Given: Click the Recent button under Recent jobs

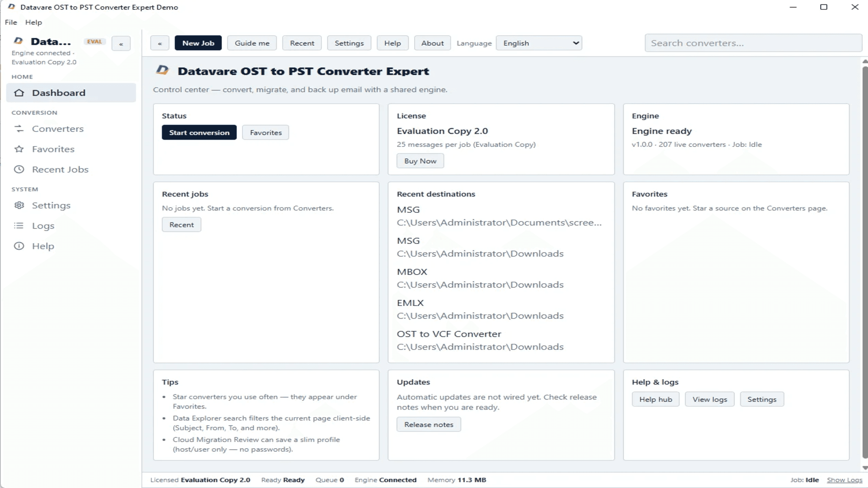Looking at the screenshot, I should click(x=181, y=225).
